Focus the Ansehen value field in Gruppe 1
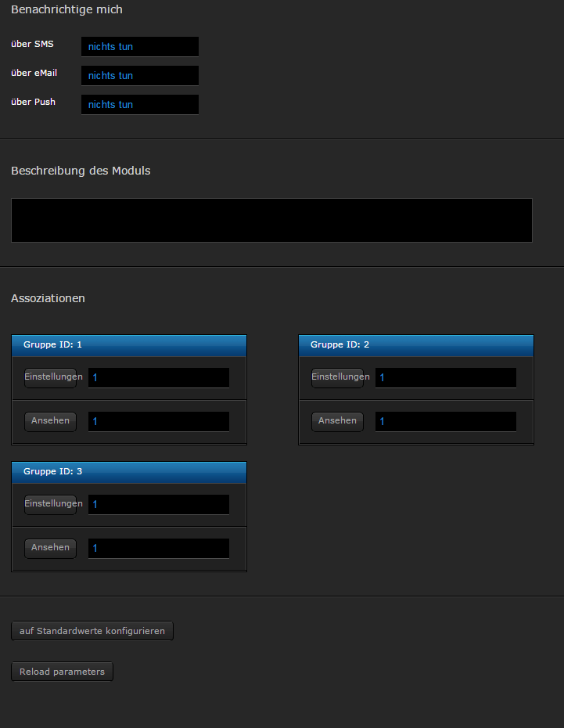This screenshot has width=564, height=728. (159, 422)
